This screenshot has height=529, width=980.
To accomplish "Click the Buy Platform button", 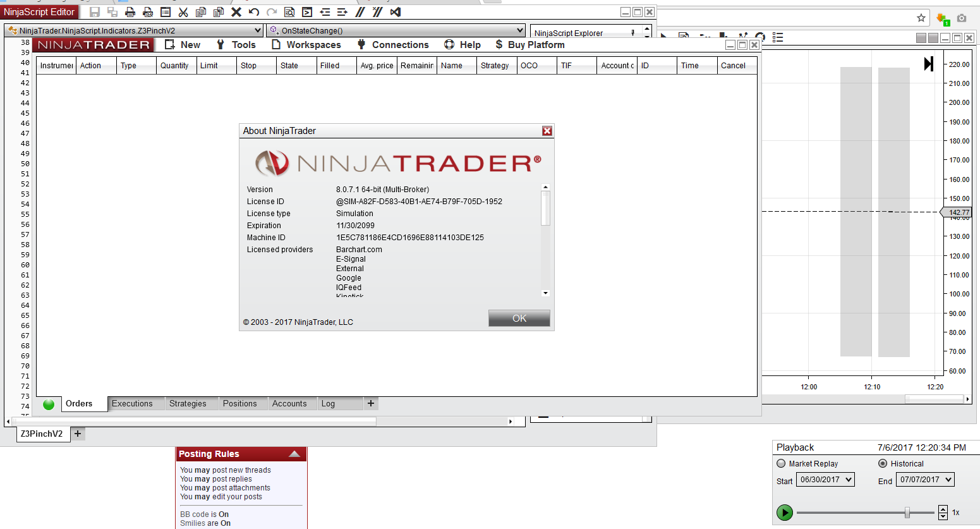I will (x=530, y=45).
